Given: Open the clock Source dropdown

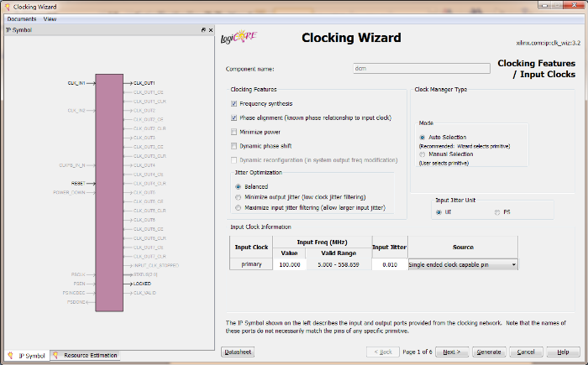Looking at the screenshot, I should pos(512,264).
